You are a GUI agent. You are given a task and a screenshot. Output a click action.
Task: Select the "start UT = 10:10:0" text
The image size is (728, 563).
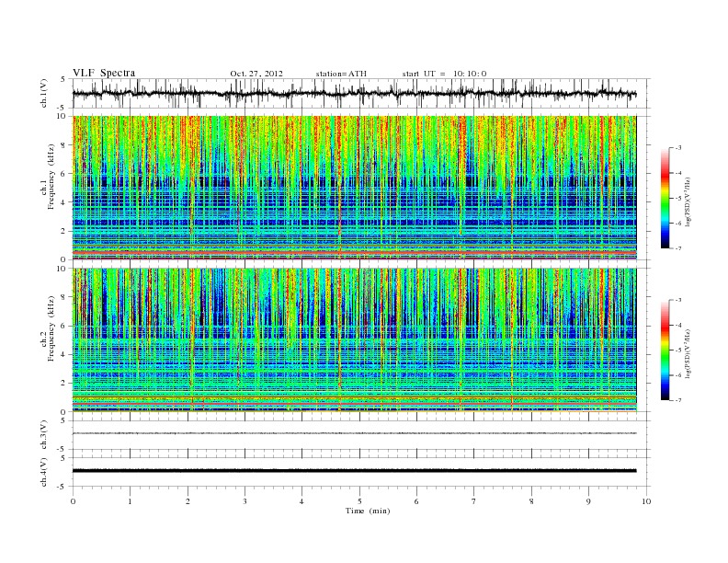tap(444, 74)
